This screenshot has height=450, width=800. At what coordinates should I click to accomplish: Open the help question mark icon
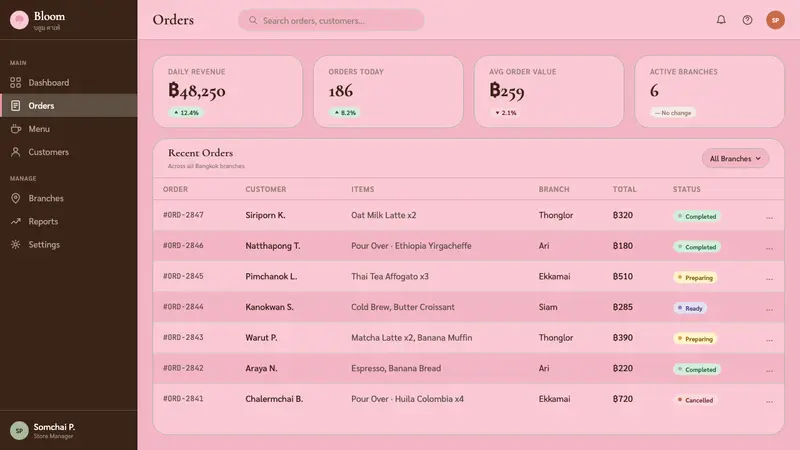click(747, 20)
